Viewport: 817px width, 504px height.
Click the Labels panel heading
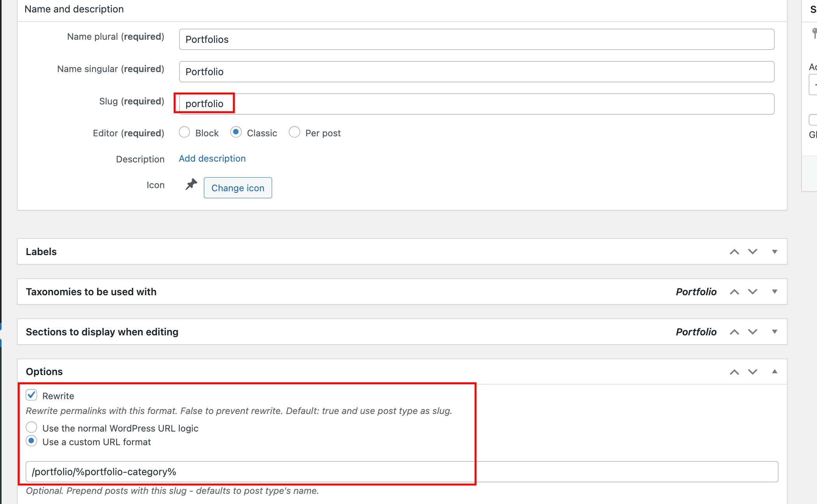(x=41, y=252)
